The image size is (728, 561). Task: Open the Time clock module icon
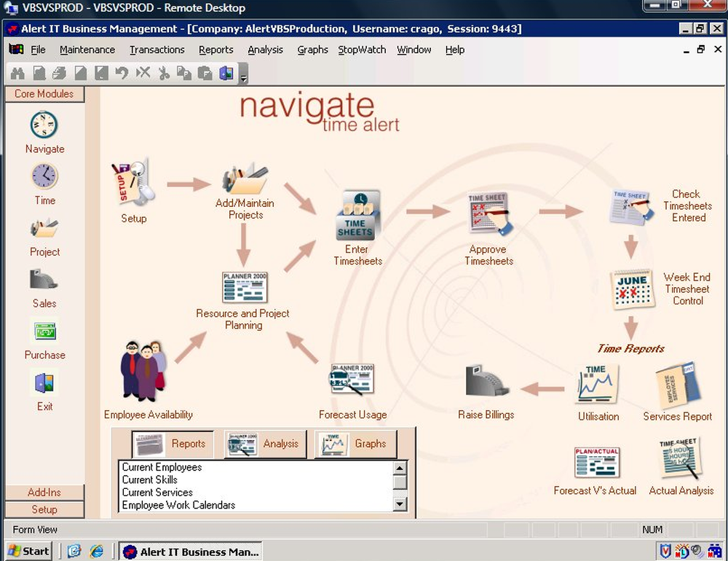(x=44, y=176)
